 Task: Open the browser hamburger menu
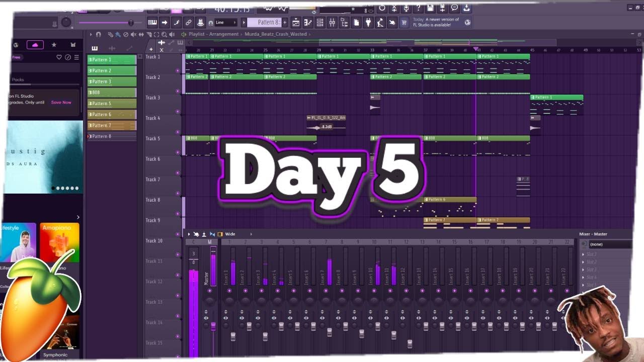pos(76,57)
